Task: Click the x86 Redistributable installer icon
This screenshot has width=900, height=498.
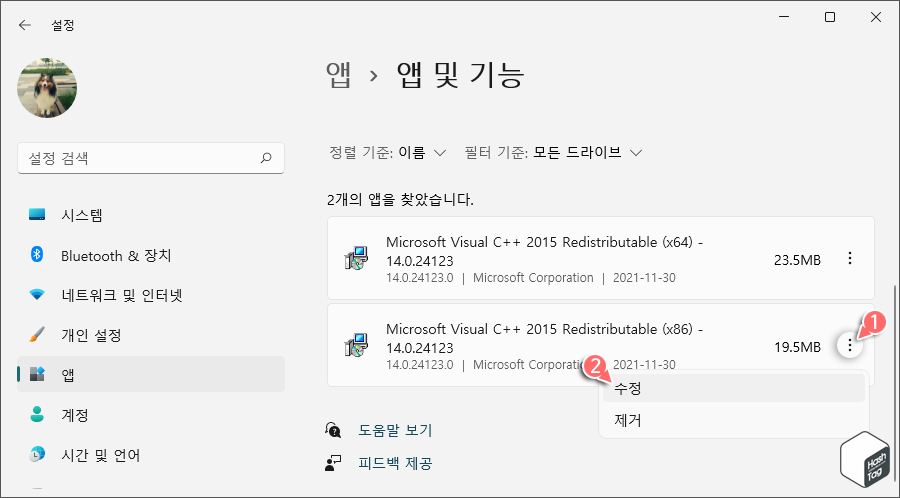Action: point(356,346)
